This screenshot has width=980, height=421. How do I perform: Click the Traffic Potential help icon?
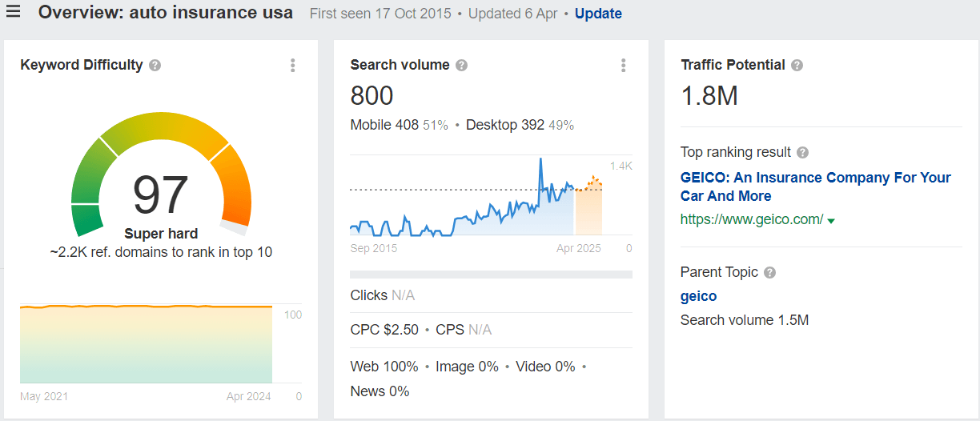[x=797, y=66]
